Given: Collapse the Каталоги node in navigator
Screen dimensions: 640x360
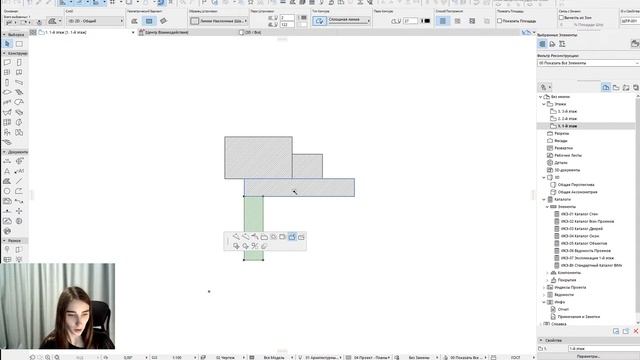Looking at the screenshot, I should 544,200.
